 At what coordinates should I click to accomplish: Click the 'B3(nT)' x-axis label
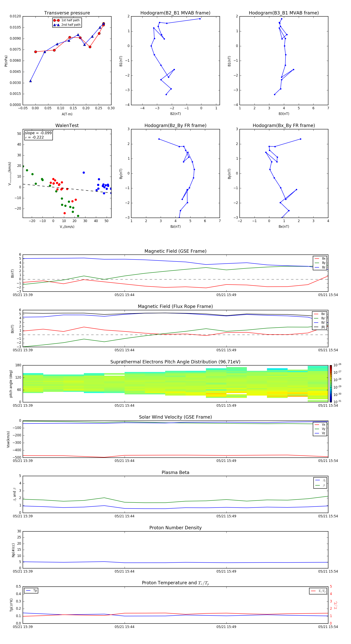[284, 114]
